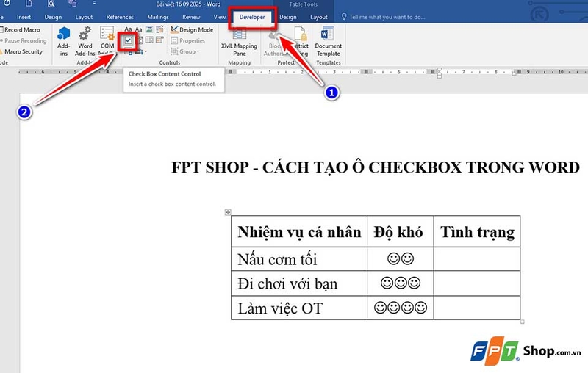Click the table resize handle at bottom-right corner
The height and width of the screenshot is (373, 588).
(x=523, y=322)
